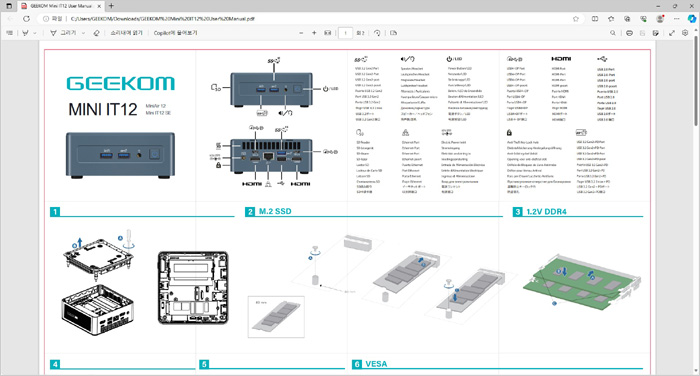700x376 pixels.
Task: Click the 소리내어 읽기 read aloud button
Action: (126, 33)
